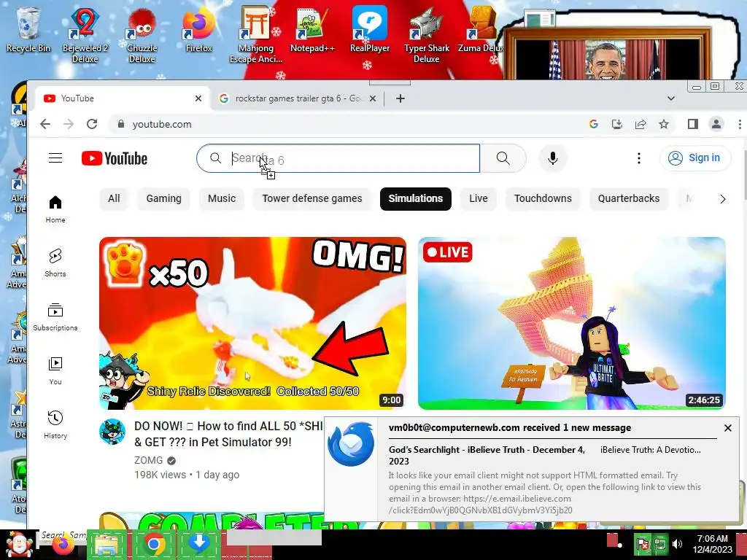747x560 pixels.
Task: Open the LIVE stairway to heaven thumbnail
Action: click(572, 323)
